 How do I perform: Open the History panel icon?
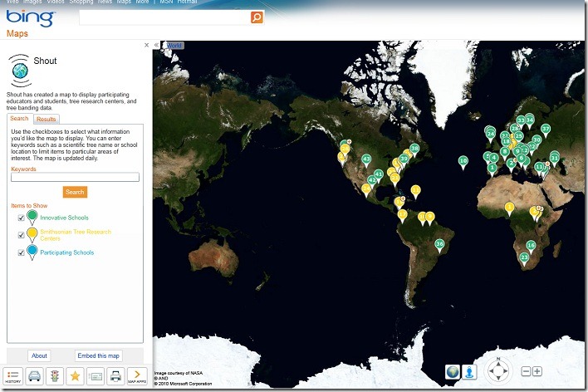click(12, 376)
